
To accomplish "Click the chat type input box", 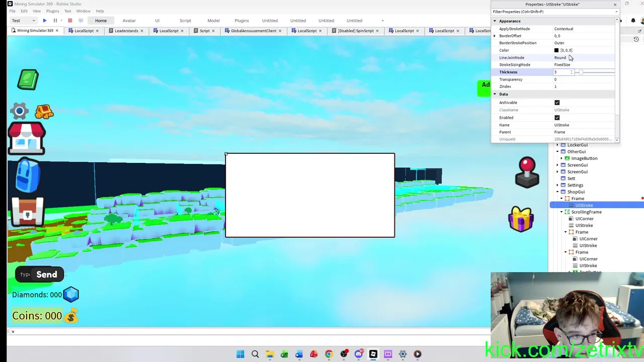I will [25, 275].
